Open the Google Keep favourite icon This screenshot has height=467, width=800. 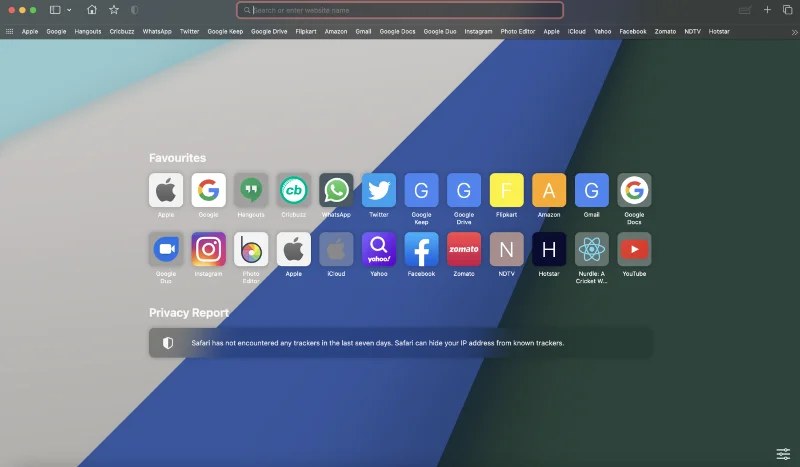click(421, 190)
